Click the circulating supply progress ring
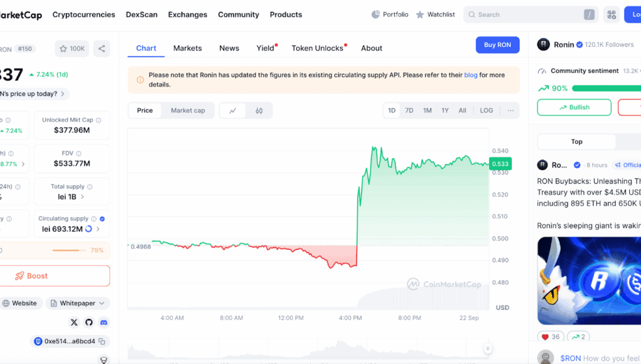Viewport: 641px width, 364px height. [89, 229]
